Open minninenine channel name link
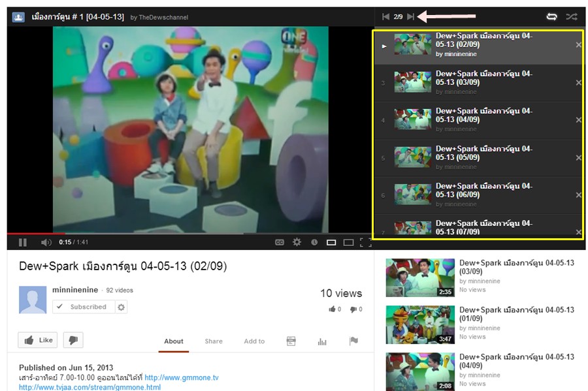Viewport: 588px width, 391px height. click(75, 290)
